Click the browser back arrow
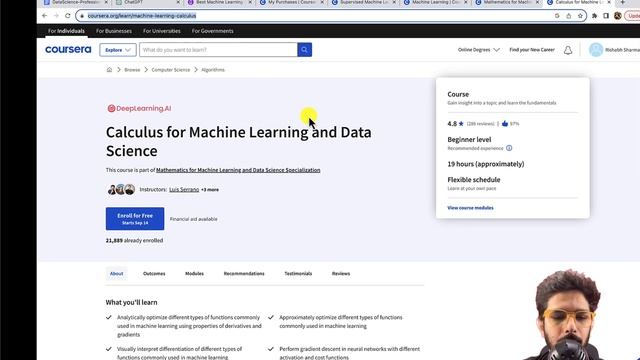The image size is (640, 360). point(44,16)
